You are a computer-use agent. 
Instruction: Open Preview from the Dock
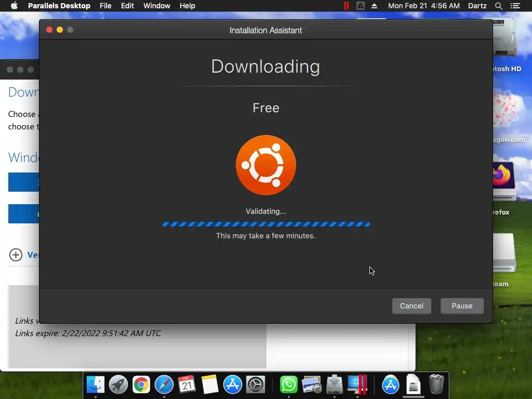[x=312, y=385]
